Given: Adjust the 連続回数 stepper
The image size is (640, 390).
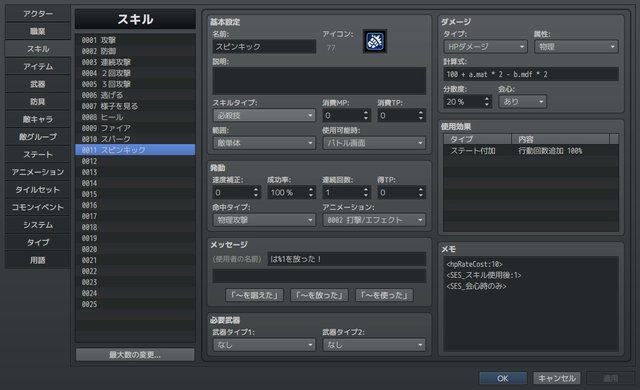Looking at the screenshot, I should tap(366, 193).
